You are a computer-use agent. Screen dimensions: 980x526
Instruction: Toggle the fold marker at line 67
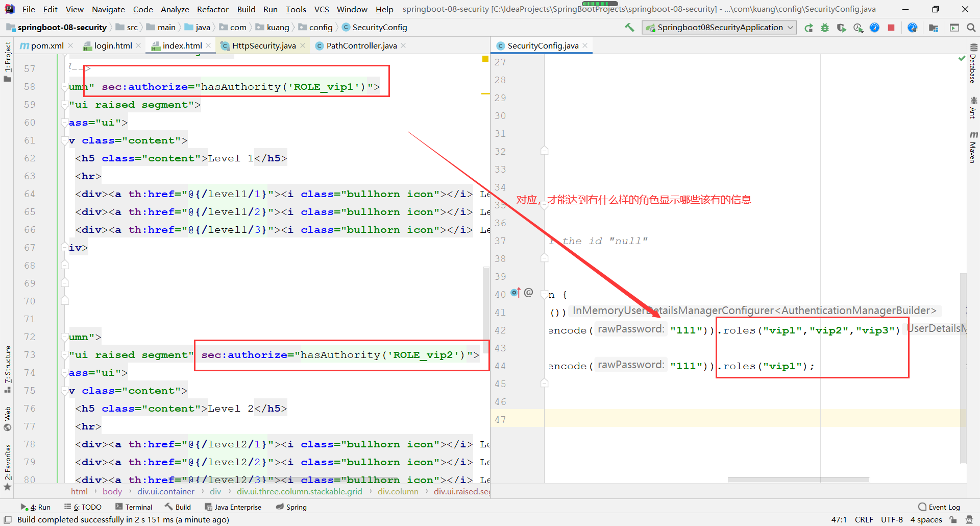(65, 248)
